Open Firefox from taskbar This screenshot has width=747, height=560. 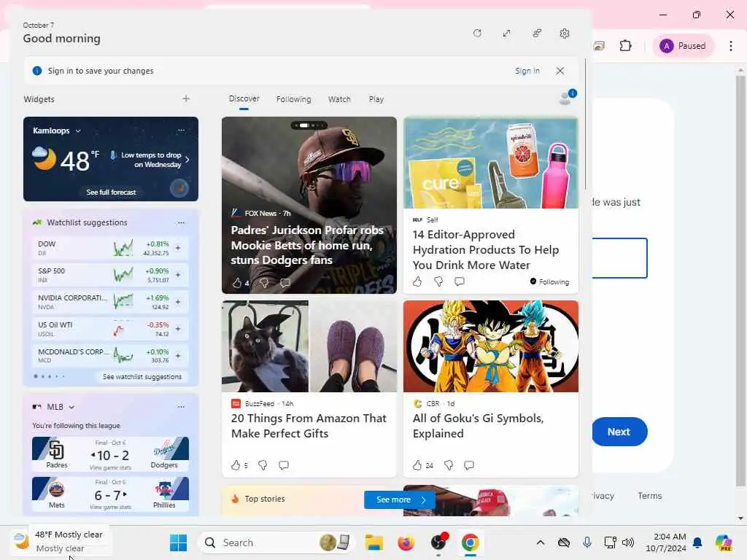point(406,542)
